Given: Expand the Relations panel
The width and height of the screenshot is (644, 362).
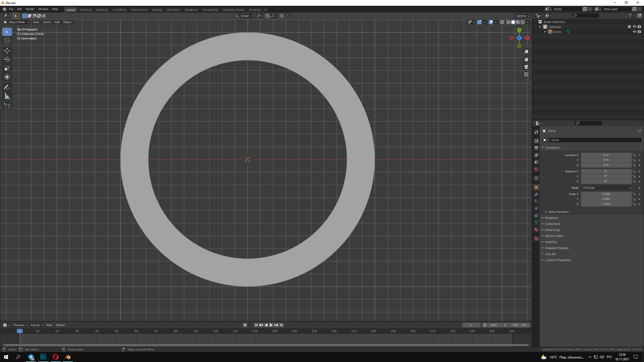Looking at the screenshot, I should pos(551,218).
